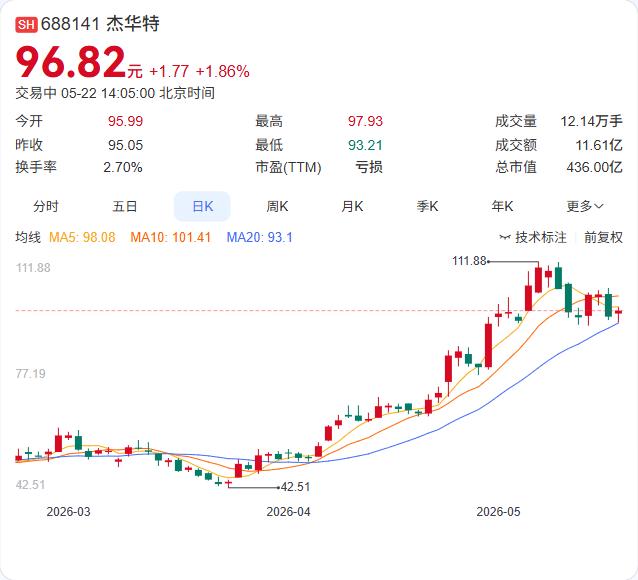This screenshot has height=580, width=638.
Task: Open the 前复权 price adjustment selector
Action: coord(603,237)
